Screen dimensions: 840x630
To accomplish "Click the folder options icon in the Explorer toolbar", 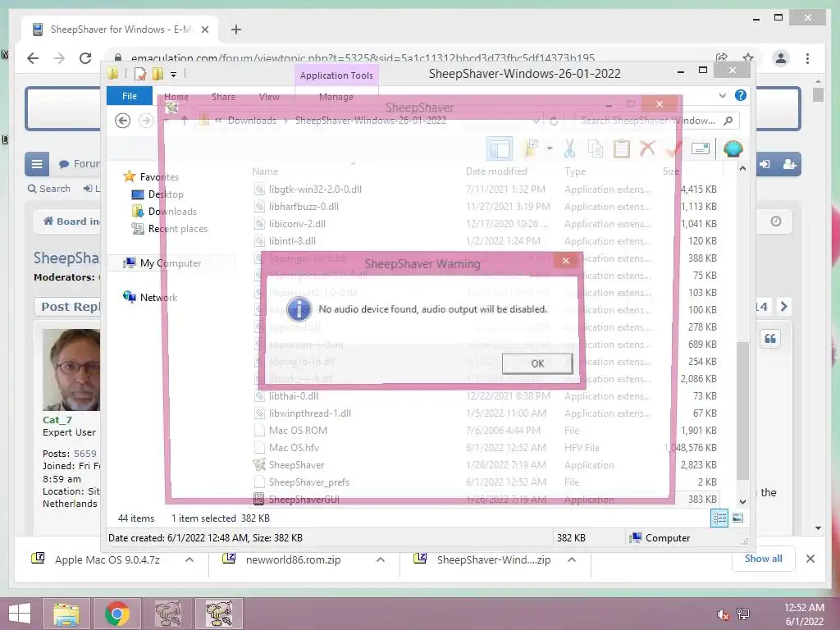I will pyautogui.click(x=532, y=148).
